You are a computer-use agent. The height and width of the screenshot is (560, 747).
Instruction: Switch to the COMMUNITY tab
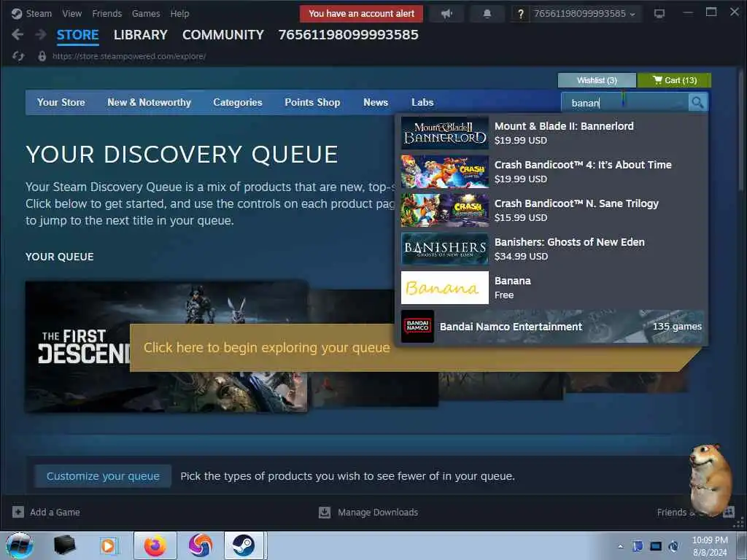(x=223, y=35)
